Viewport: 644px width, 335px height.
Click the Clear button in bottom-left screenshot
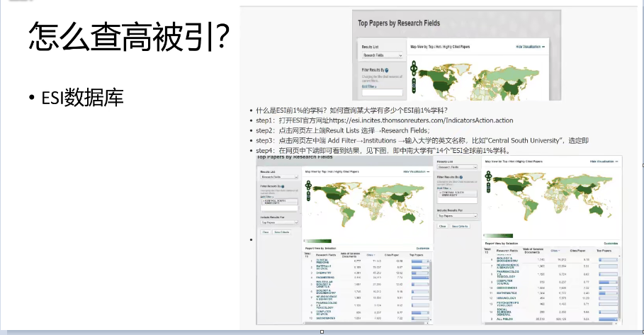click(x=266, y=232)
